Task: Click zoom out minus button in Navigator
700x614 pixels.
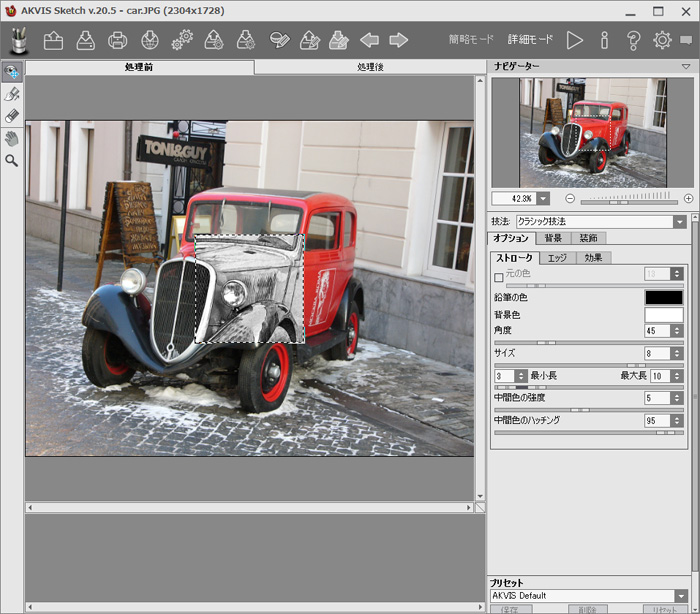Action: point(570,198)
